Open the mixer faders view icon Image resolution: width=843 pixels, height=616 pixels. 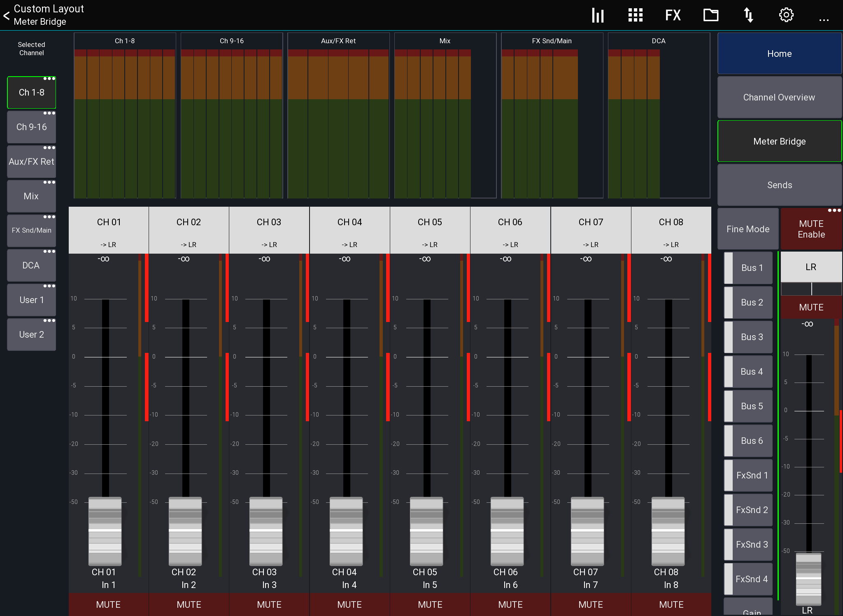coord(597,15)
